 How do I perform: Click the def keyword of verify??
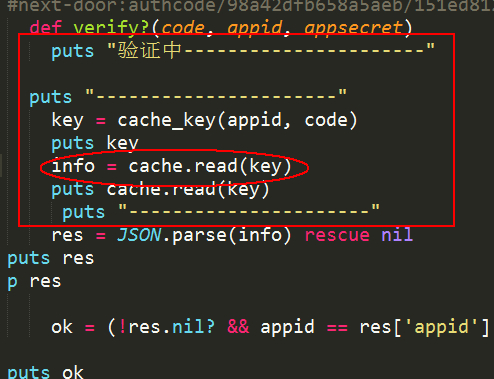[46, 27]
